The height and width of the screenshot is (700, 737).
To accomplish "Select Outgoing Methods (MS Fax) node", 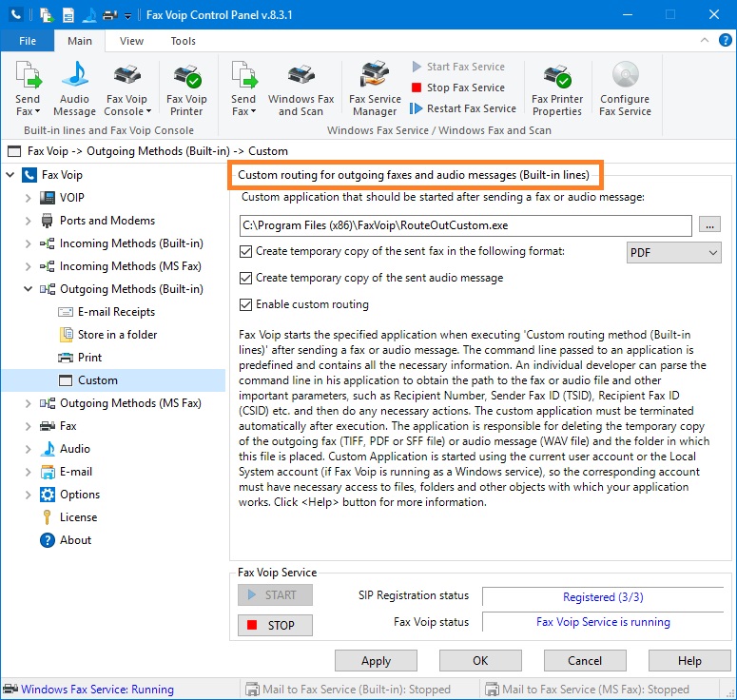I will point(130,403).
